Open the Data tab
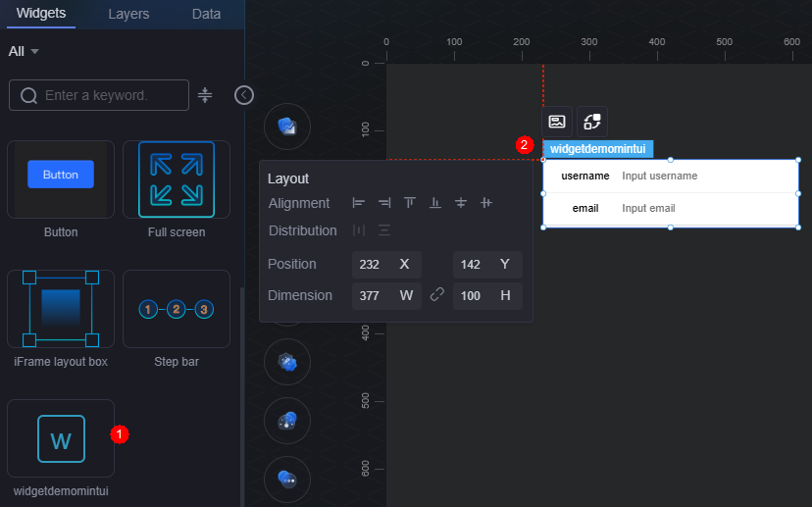Screen dimensions: 812x507 click(206, 14)
